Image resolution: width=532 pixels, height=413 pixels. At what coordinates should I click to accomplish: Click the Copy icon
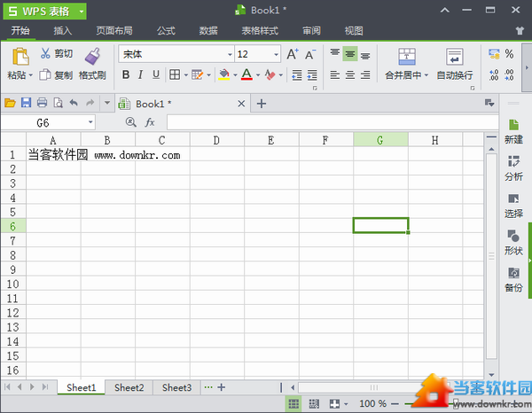[x=45, y=74]
